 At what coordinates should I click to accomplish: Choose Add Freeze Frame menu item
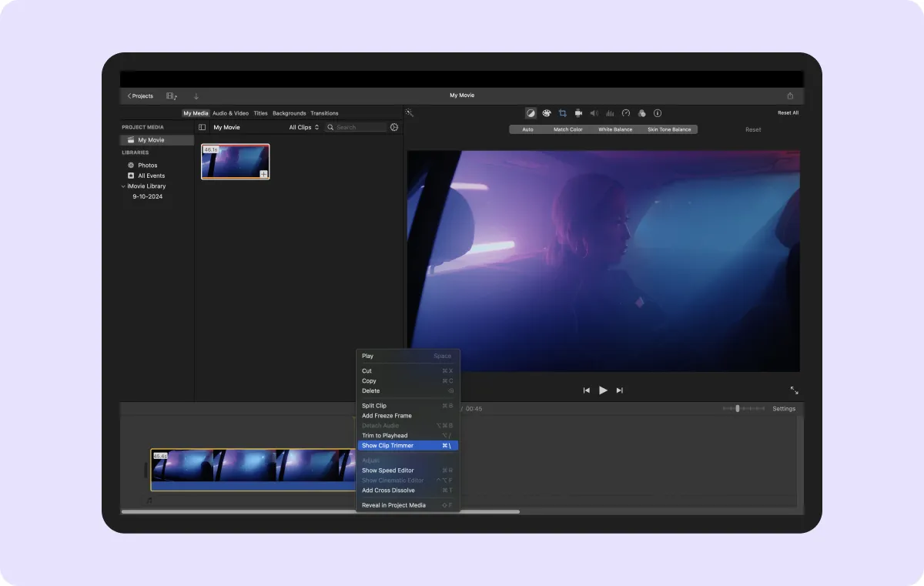tap(408, 416)
